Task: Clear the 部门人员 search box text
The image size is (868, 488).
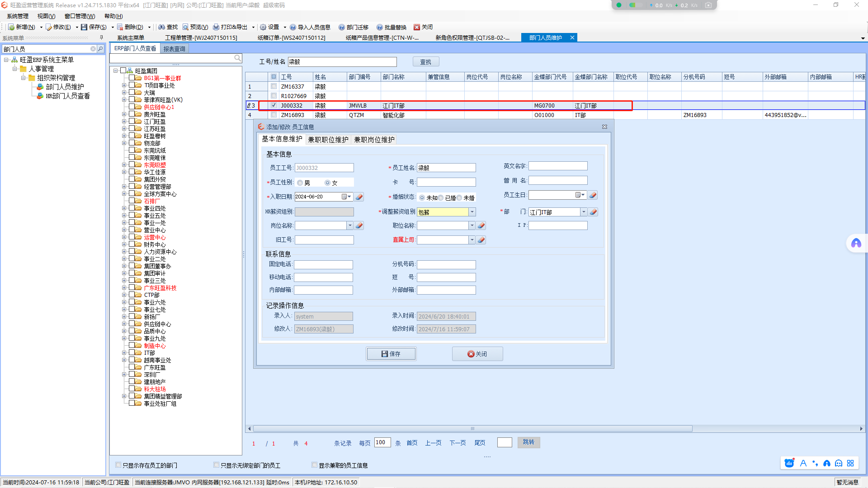Action: click(x=93, y=49)
